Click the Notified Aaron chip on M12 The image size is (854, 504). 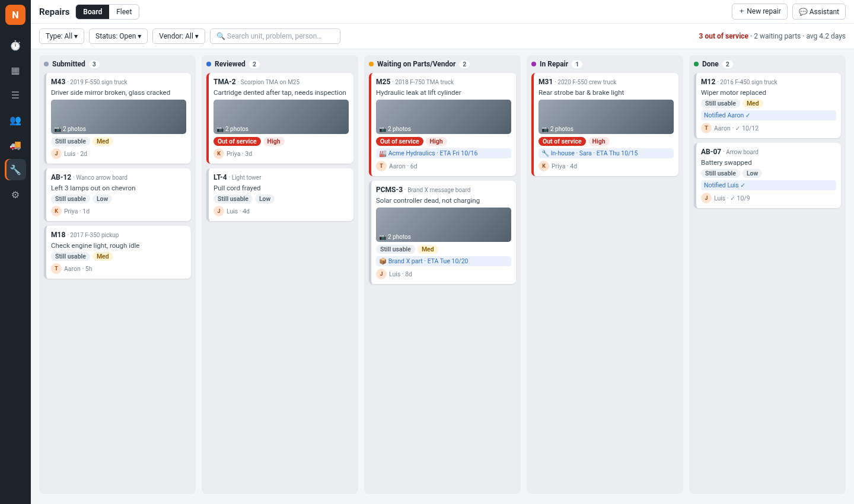tap(769, 115)
